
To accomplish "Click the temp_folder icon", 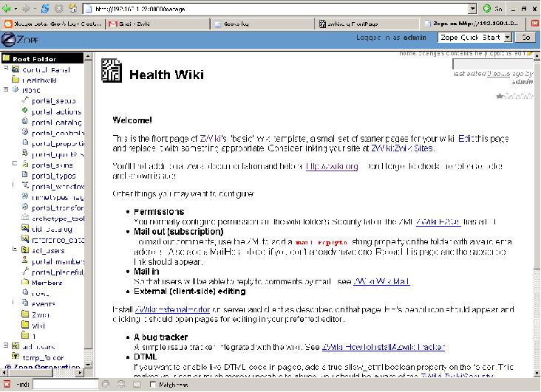I will pos(16,356).
